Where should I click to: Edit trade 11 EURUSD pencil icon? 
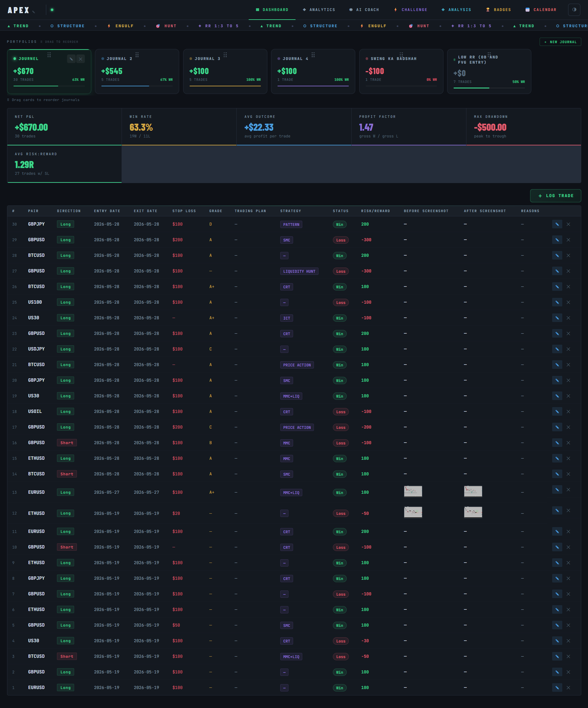[x=557, y=532]
